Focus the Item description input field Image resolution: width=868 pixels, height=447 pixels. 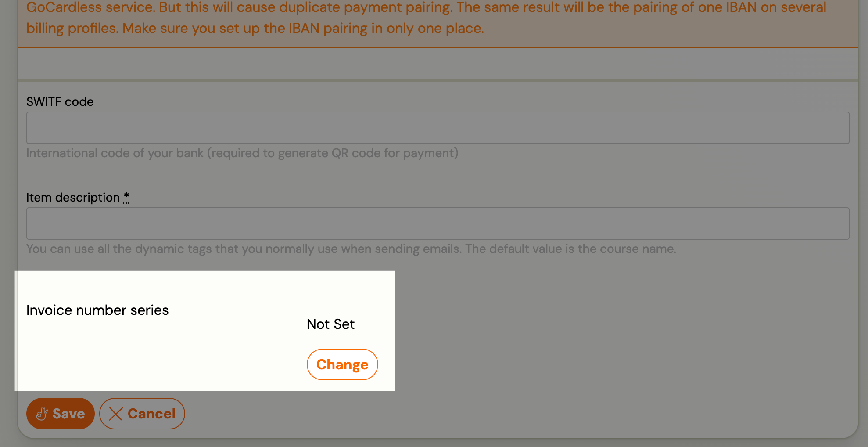pyautogui.click(x=438, y=223)
